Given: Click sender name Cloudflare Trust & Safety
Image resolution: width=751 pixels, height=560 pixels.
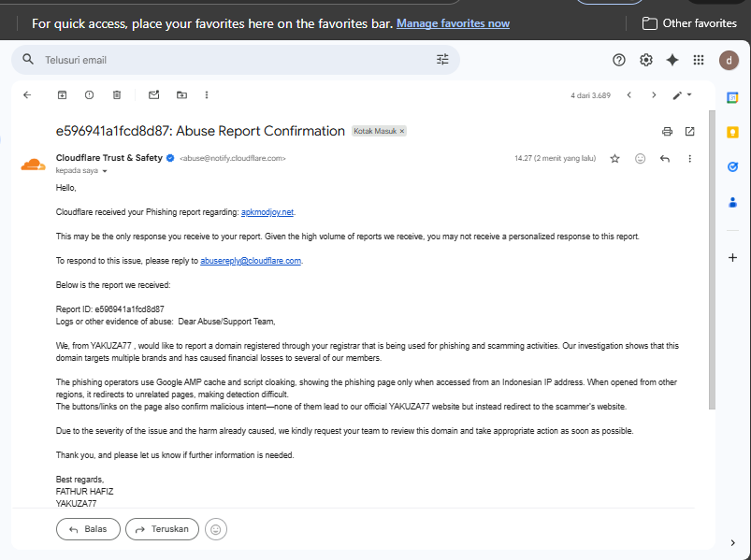Looking at the screenshot, I should coord(109,158).
